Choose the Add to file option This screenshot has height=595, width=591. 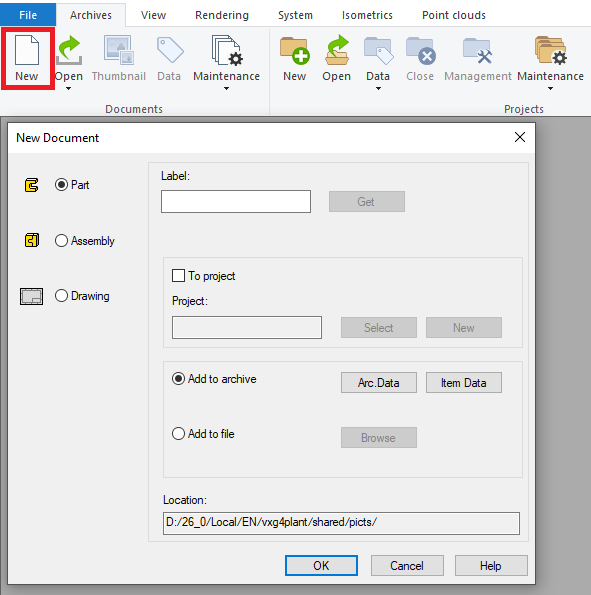tap(178, 433)
